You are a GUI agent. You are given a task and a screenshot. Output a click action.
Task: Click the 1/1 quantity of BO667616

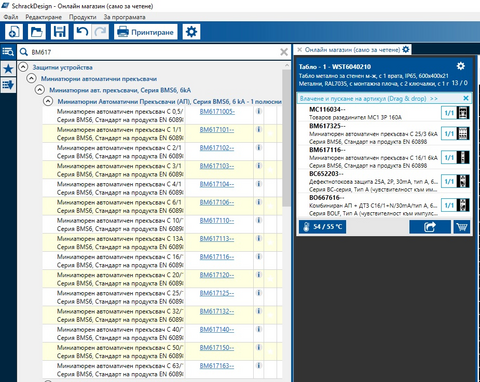point(449,205)
